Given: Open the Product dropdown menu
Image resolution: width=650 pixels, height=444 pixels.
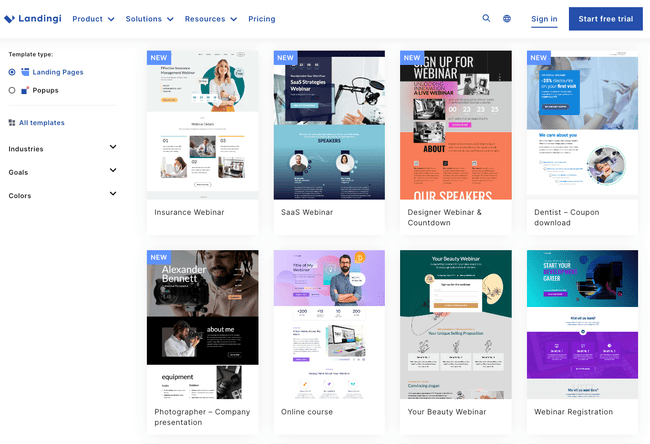Looking at the screenshot, I should [x=93, y=19].
